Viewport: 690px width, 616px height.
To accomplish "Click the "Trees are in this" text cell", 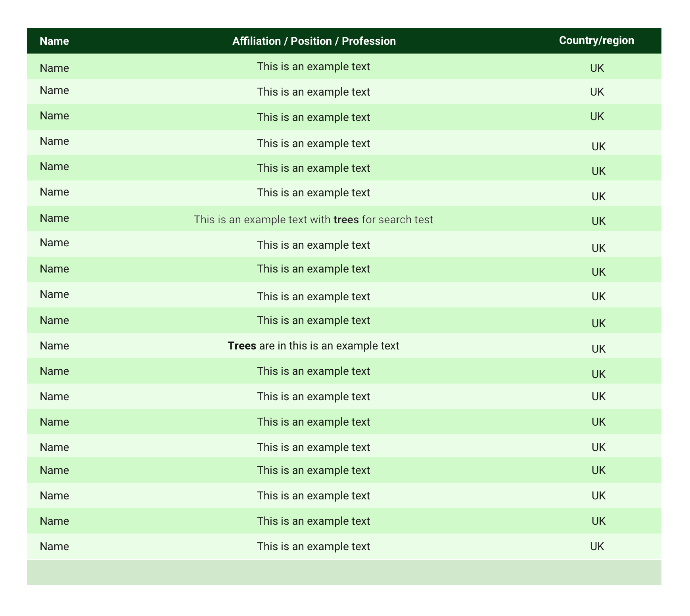I will click(313, 346).
